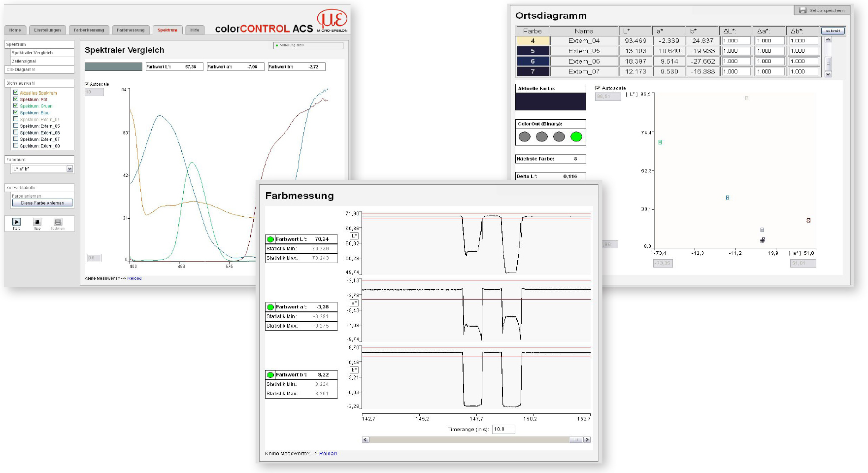The height and width of the screenshot is (473, 868).
Task: Click green Color Out indicator
Action: click(x=576, y=136)
